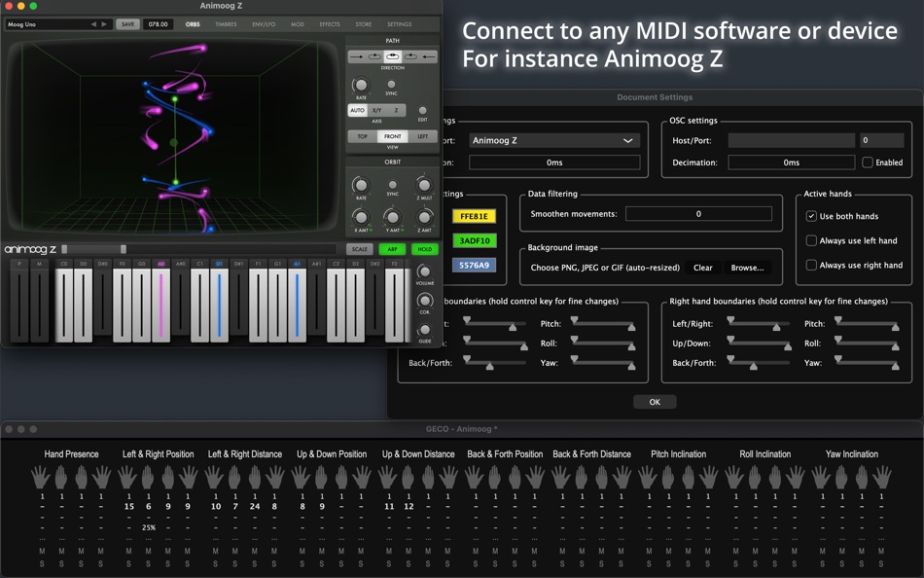Click the 25% value in GECO
Image resolution: width=924 pixels, height=578 pixels.
point(149,527)
